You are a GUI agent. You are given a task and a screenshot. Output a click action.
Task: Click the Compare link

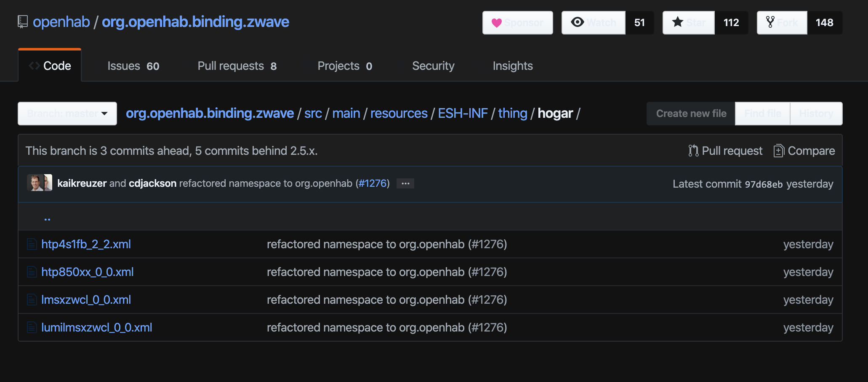pyautogui.click(x=804, y=151)
